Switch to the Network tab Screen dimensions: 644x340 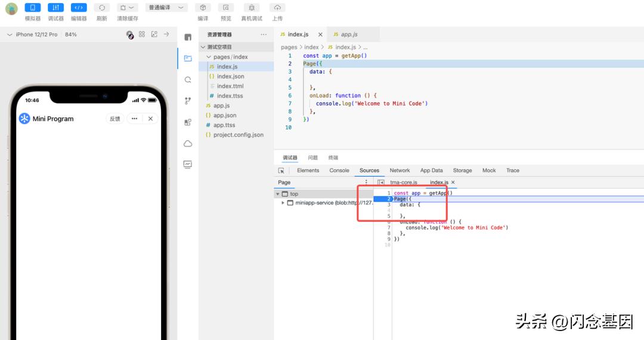click(400, 171)
